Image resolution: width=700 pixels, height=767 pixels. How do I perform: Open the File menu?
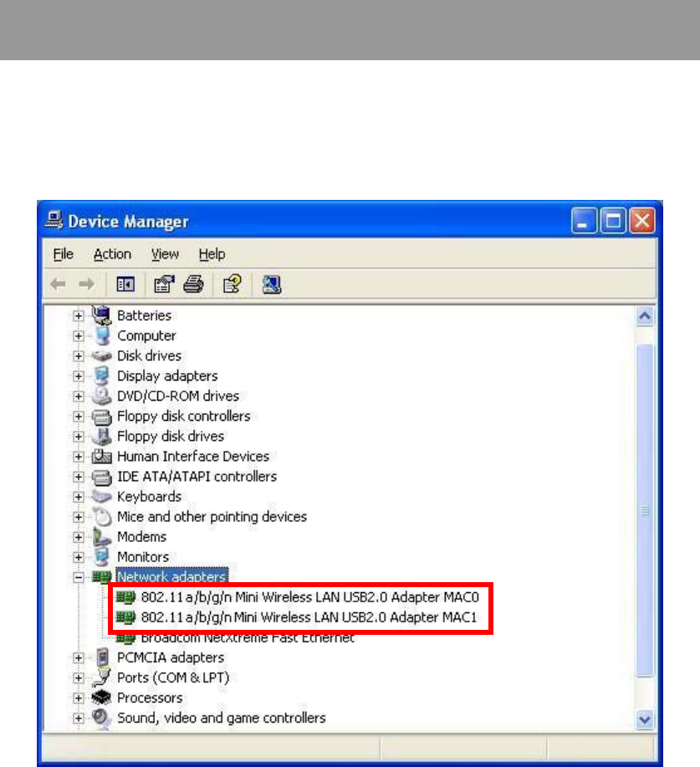click(63, 254)
